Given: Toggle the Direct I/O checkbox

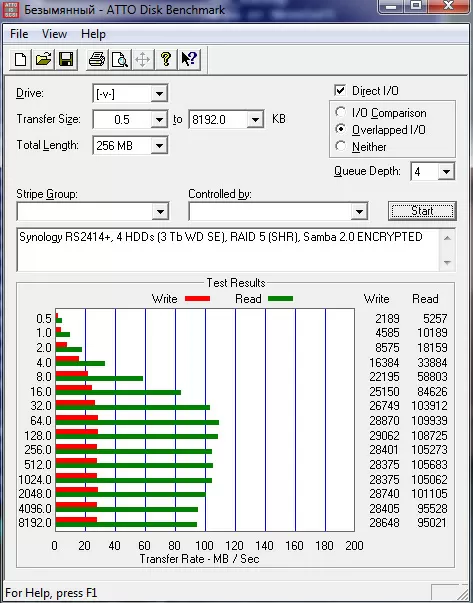Looking at the screenshot, I should point(340,91).
